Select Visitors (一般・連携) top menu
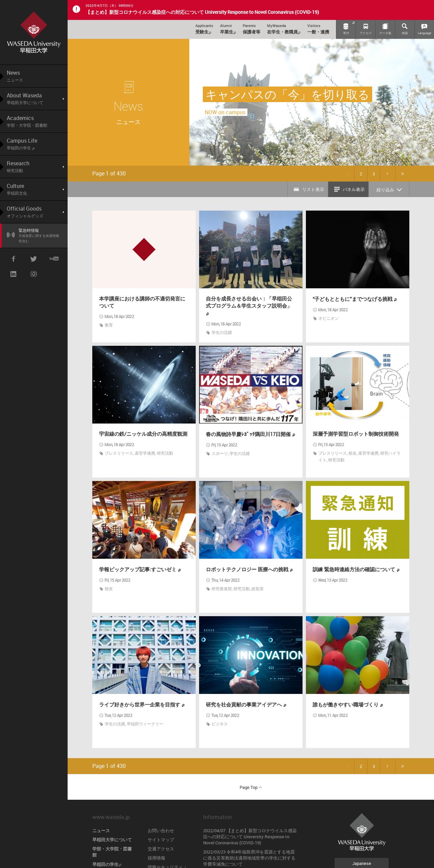 (x=318, y=29)
